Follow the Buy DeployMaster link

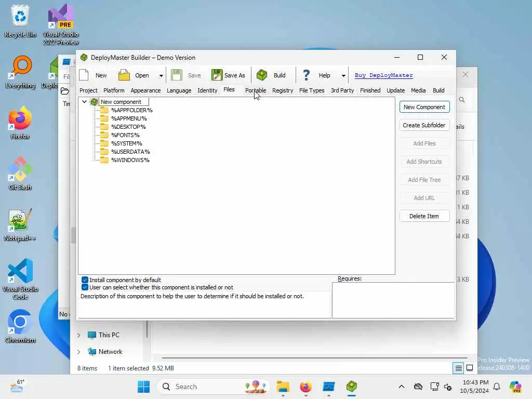click(x=384, y=75)
